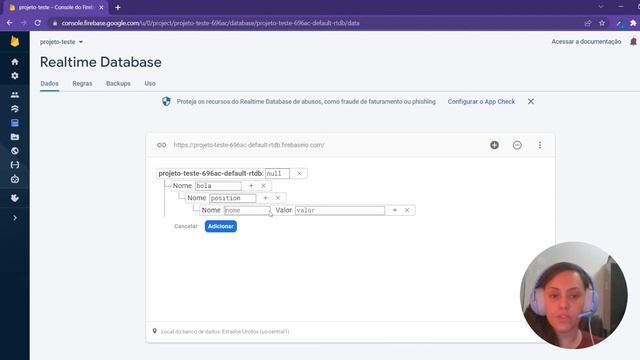This screenshot has width=640, height=360.
Task: Click the Adicionar button
Action: [x=221, y=226]
